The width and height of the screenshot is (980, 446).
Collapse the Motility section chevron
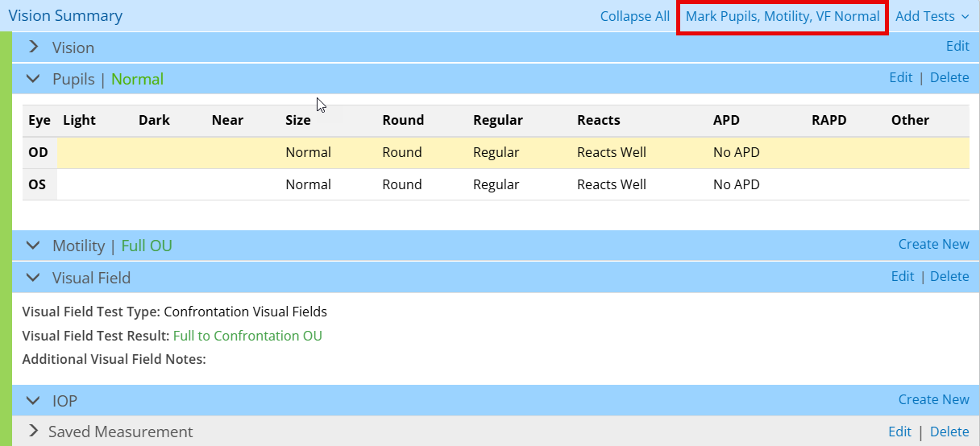click(33, 246)
